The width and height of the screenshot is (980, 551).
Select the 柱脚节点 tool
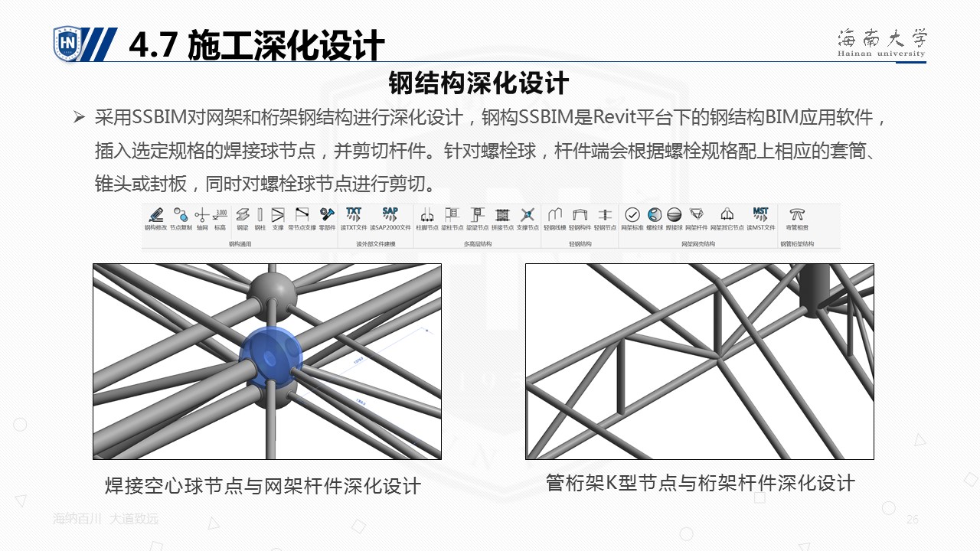coord(428,219)
